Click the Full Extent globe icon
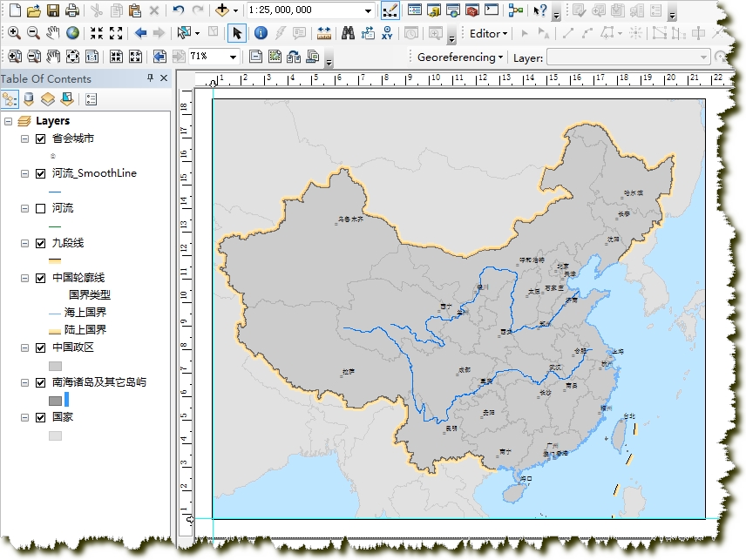This screenshot has height=560, width=746. coord(72,33)
